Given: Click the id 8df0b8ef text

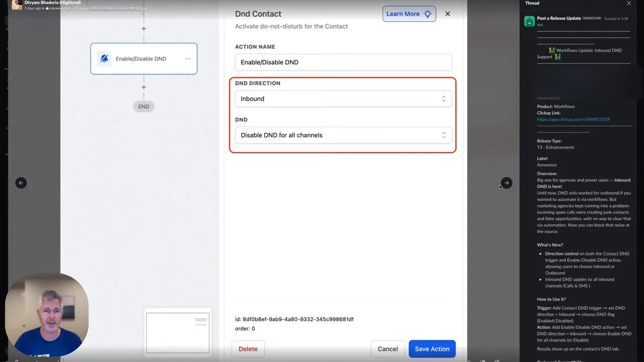Looking at the screenshot, I should click(294, 319).
